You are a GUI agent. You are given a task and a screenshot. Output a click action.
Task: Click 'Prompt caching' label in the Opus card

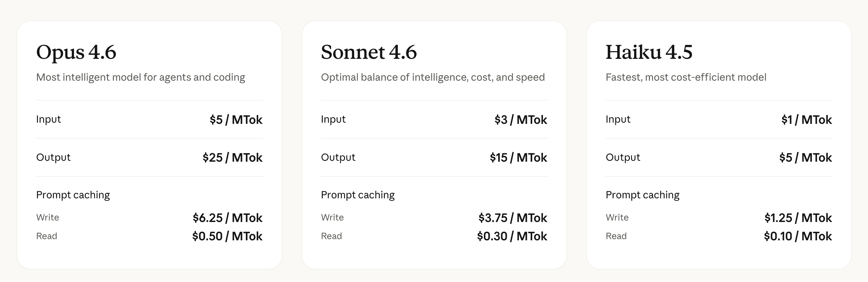tap(73, 195)
